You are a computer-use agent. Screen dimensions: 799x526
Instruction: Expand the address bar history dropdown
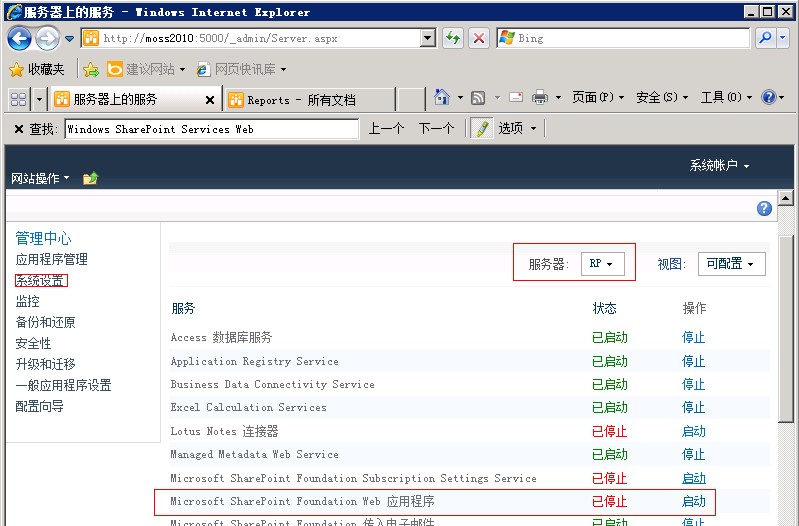point(428,38)
